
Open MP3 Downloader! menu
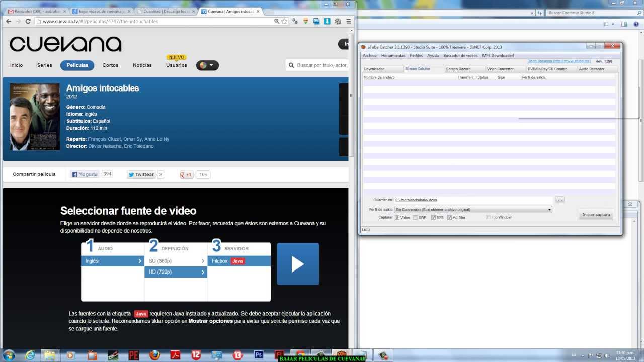[498, 56]
